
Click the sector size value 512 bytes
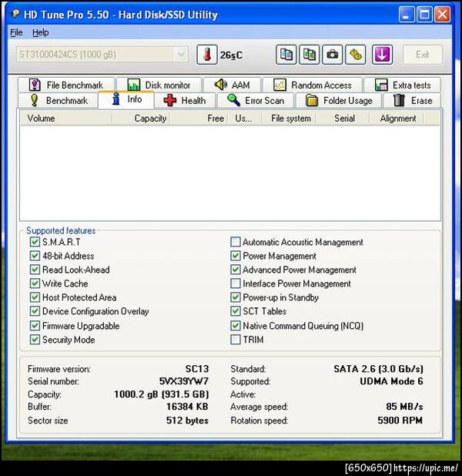[x=187, y=421]
